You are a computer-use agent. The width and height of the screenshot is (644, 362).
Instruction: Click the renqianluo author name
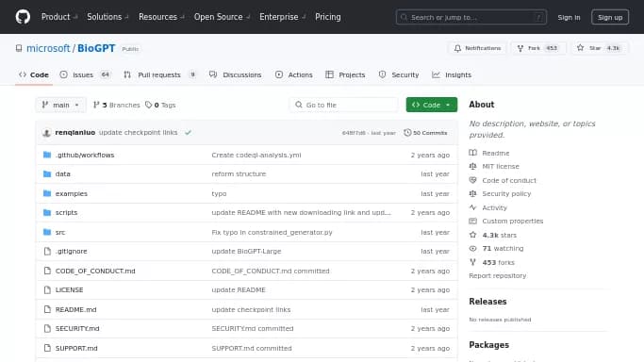75,133
